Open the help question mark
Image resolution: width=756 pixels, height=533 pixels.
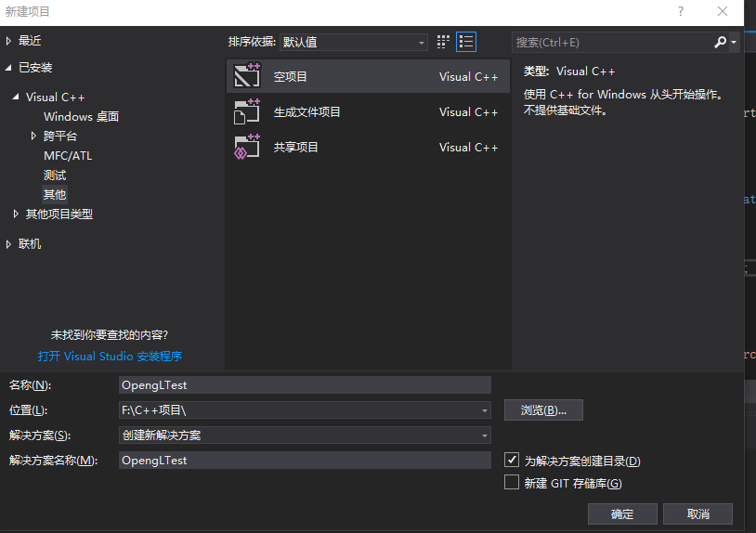[680, 11]
